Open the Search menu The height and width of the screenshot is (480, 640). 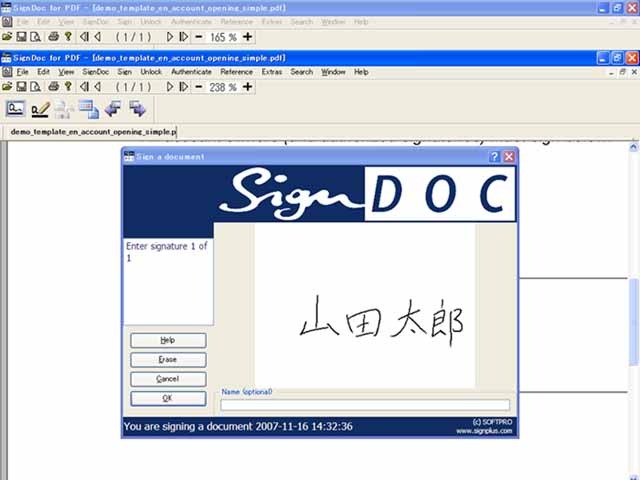(x=302, y=72)
